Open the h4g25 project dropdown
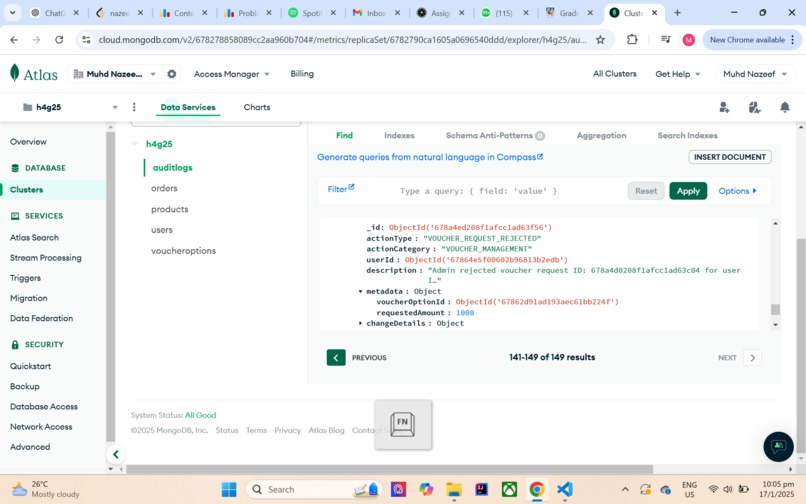The image size is (806, 504). pos(70,107)
